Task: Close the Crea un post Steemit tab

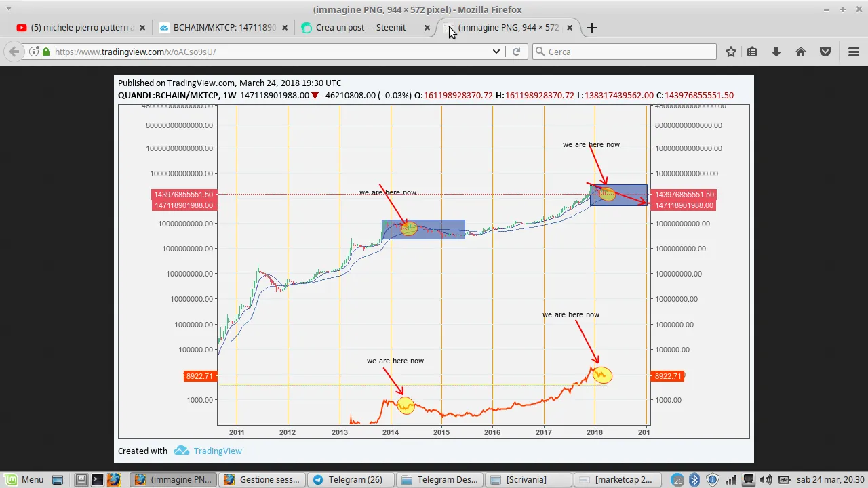Action: click(x=427, y=28)
